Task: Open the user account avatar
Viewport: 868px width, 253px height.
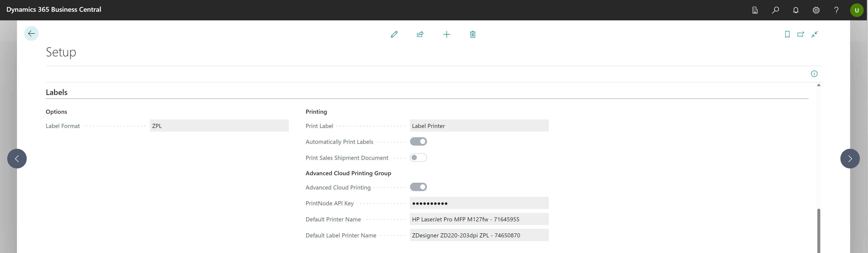Action: (856, 10)
